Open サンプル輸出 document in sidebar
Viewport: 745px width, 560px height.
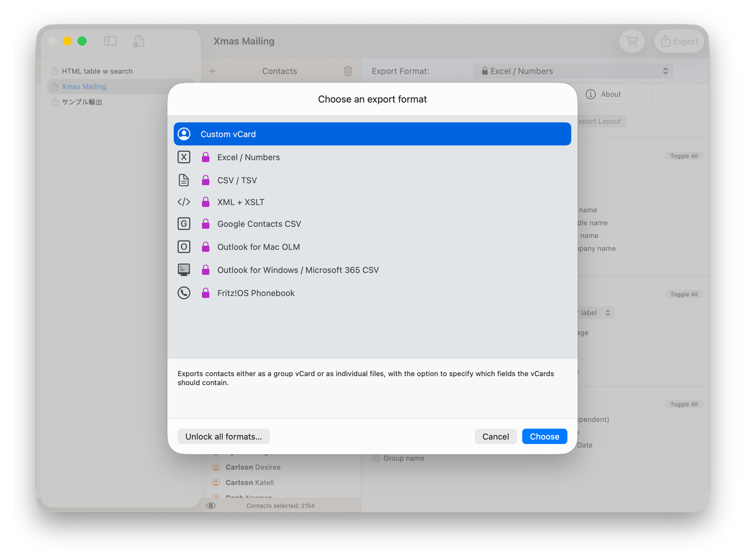point(81,102)
